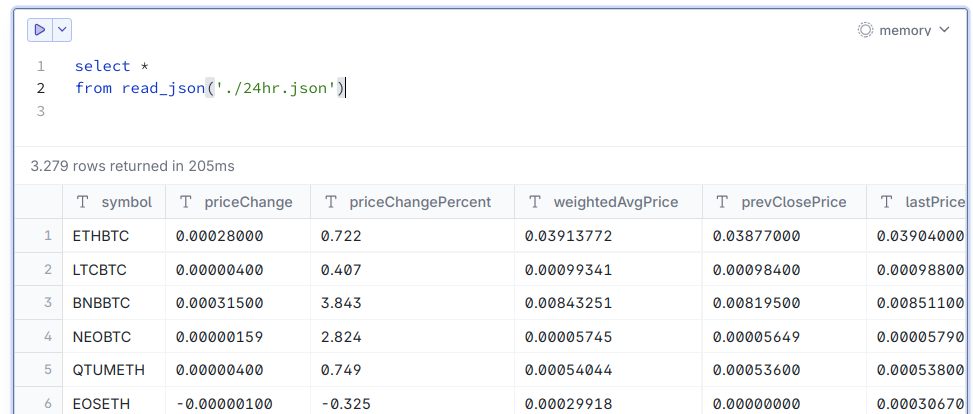Screen dimensions: 973x414
Task: Run the query with the play button
Action: (x=40, y=30)
